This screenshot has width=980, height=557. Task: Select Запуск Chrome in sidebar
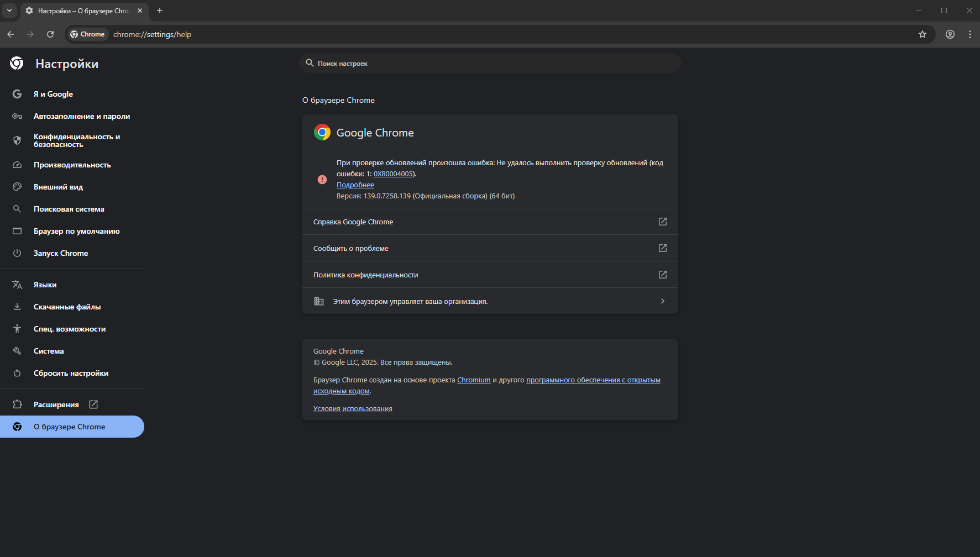(x=72, y=253)
